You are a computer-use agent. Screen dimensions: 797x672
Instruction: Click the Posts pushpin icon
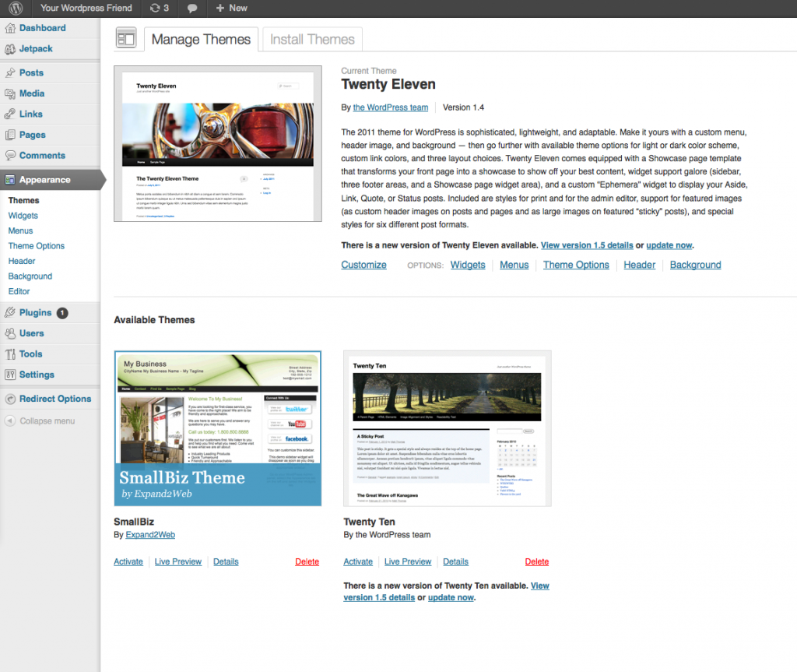(x=10, y=72)
